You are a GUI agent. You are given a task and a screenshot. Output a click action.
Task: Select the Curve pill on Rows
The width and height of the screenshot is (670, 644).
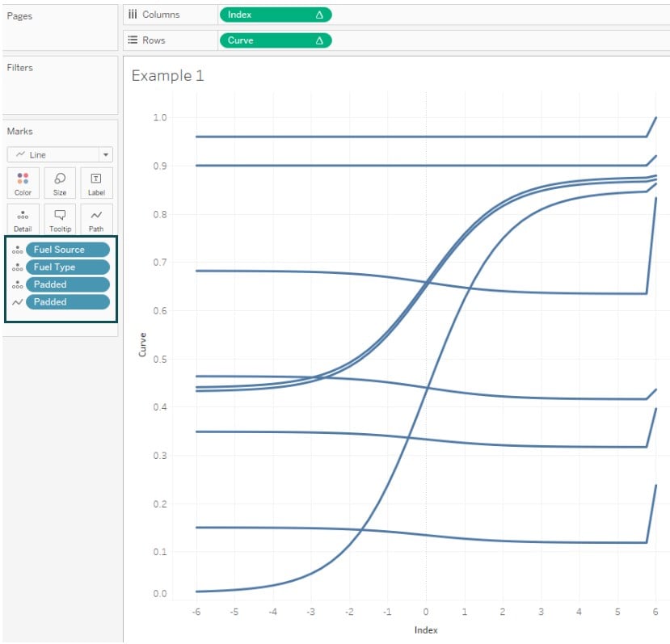coord(276,40)
